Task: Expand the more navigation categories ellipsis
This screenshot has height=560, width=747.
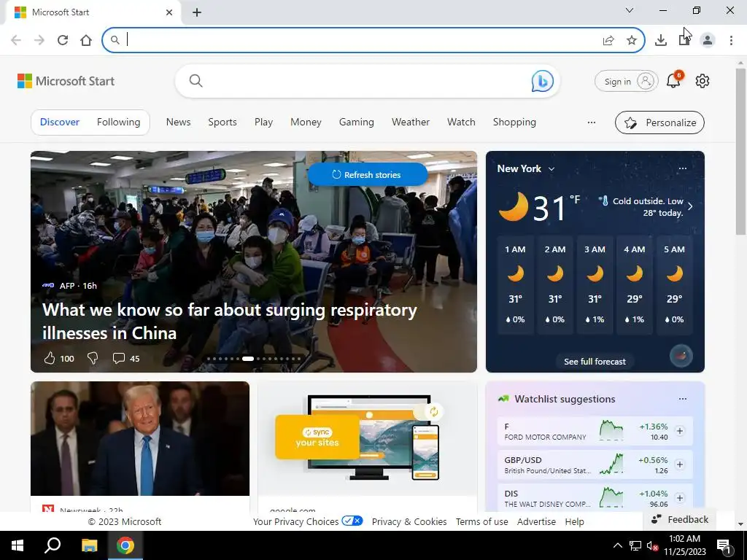Action: pyautogui.click(x=591, y=122)
